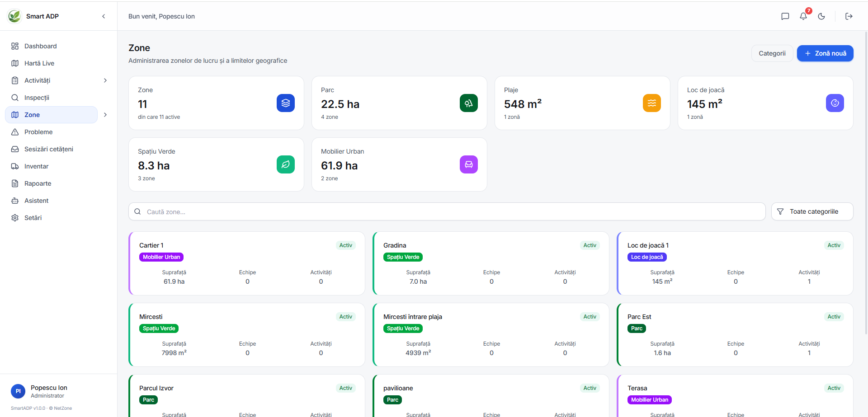Image resolution: width=868 pixels, height=417 pixels.
Task: Toggle dark mode moon icon
Action: (821, 16)
